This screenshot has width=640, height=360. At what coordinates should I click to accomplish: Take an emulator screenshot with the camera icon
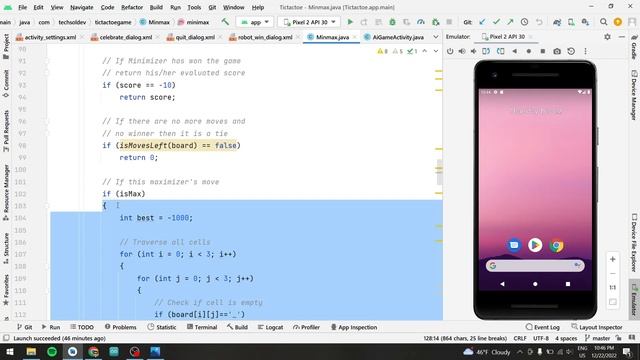point(557,51)
